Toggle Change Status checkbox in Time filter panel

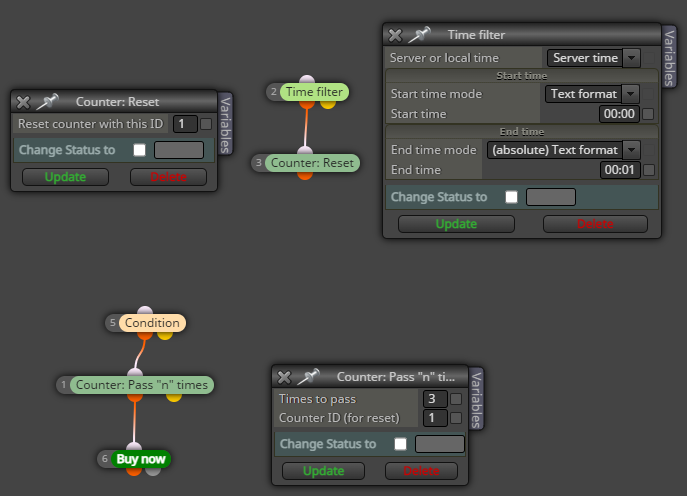pos(511,197)
